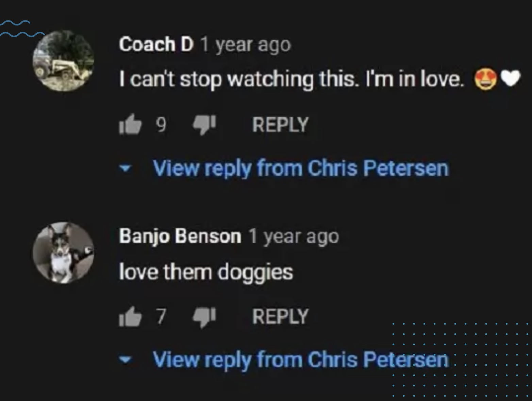This screenshot has height=401, width=532.
Task: Dislike Coach D's comment with thumbs down
Action: pos(204,124)
